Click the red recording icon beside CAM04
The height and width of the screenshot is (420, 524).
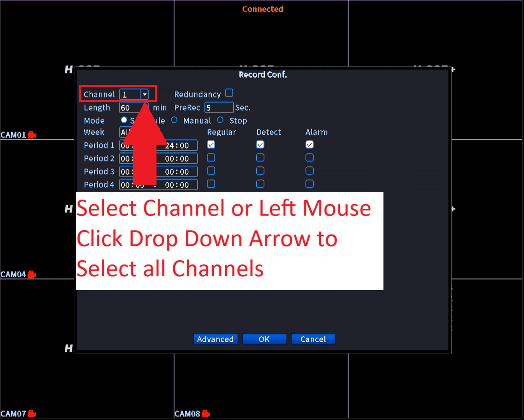coord(32,274)
